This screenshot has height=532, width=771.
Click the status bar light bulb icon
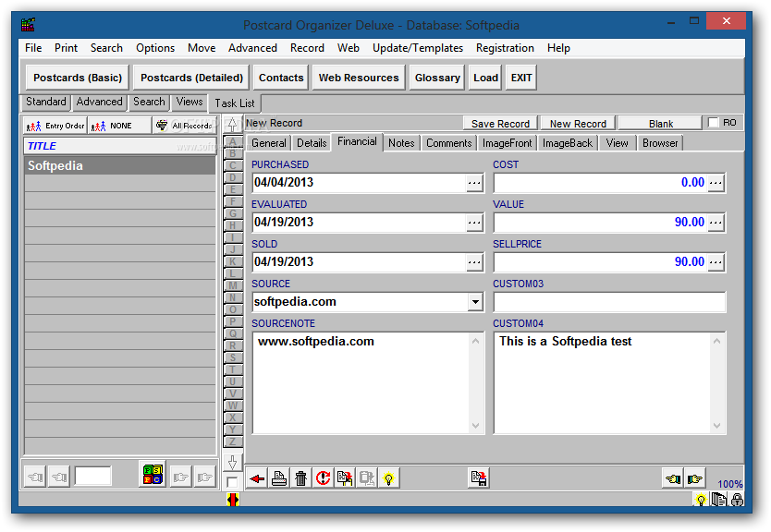pos(701,500)
